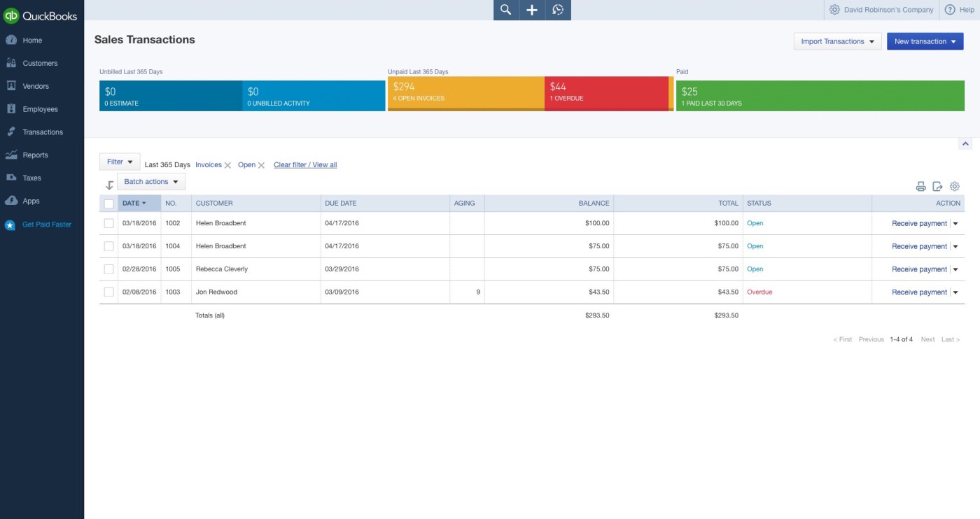Open Vendors in the sidebar
The height and width of the screenshot is (519, 980).
36,87
